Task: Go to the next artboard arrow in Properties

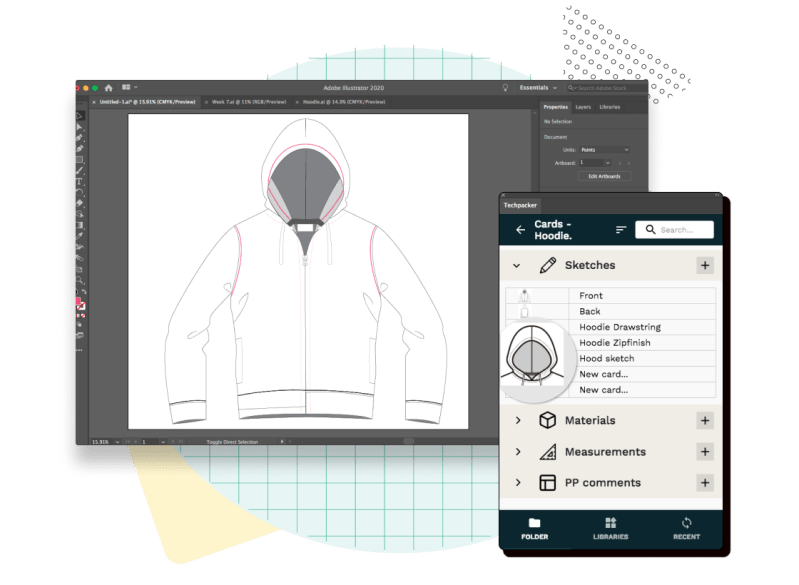Action: tap(629, 163)
